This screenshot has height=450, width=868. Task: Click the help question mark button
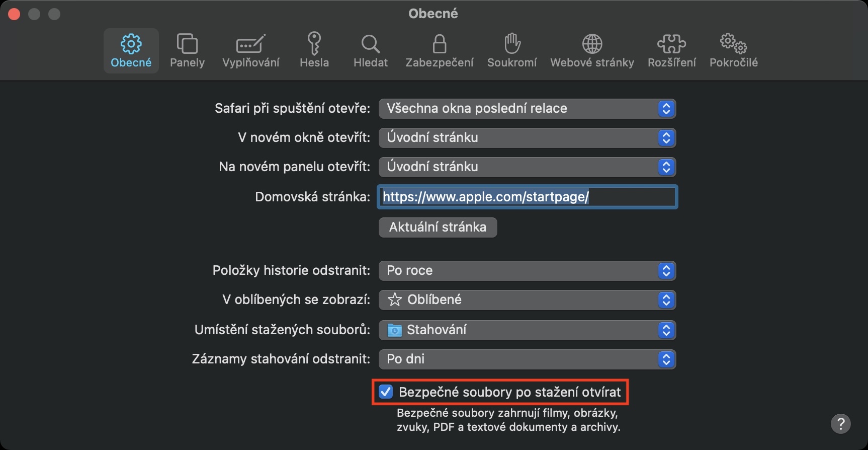pos(840,424)
